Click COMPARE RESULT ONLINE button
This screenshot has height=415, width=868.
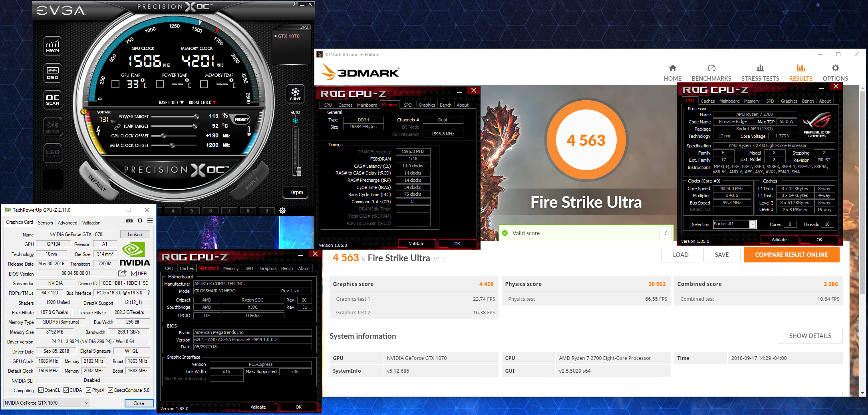coord(791,255)
